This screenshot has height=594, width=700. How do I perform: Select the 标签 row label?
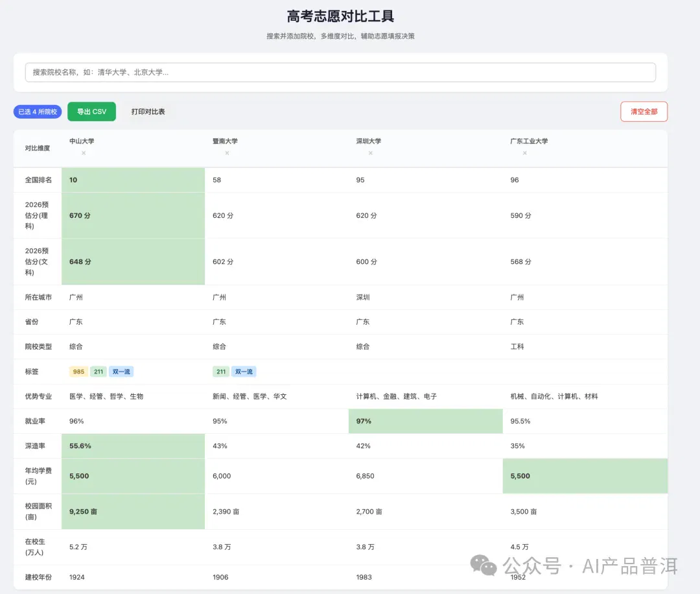[32, 372]
